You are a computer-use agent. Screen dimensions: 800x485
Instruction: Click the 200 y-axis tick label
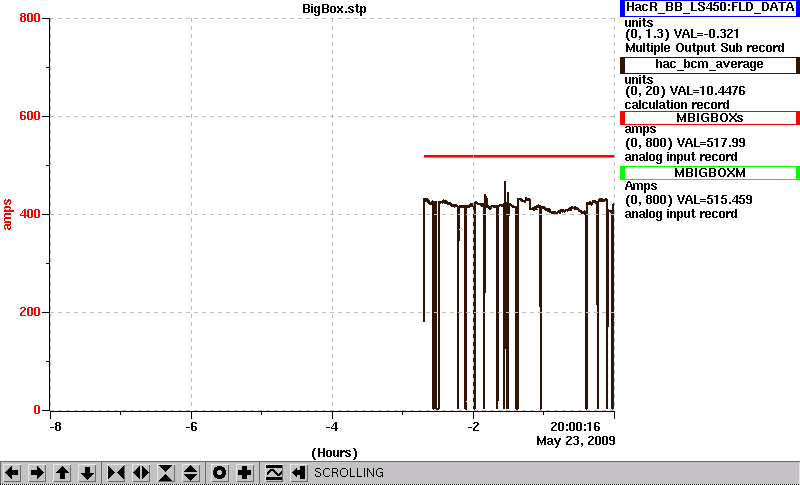(30, 312)
